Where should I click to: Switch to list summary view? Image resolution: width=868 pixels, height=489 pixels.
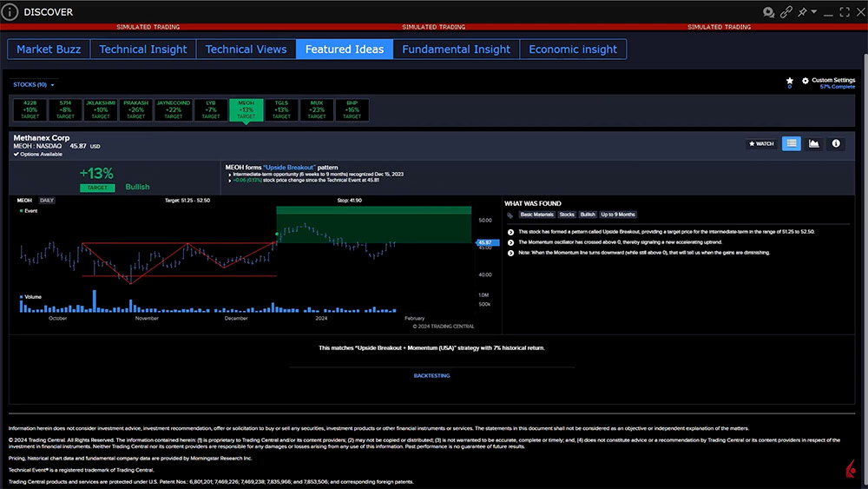pos(792,143)
